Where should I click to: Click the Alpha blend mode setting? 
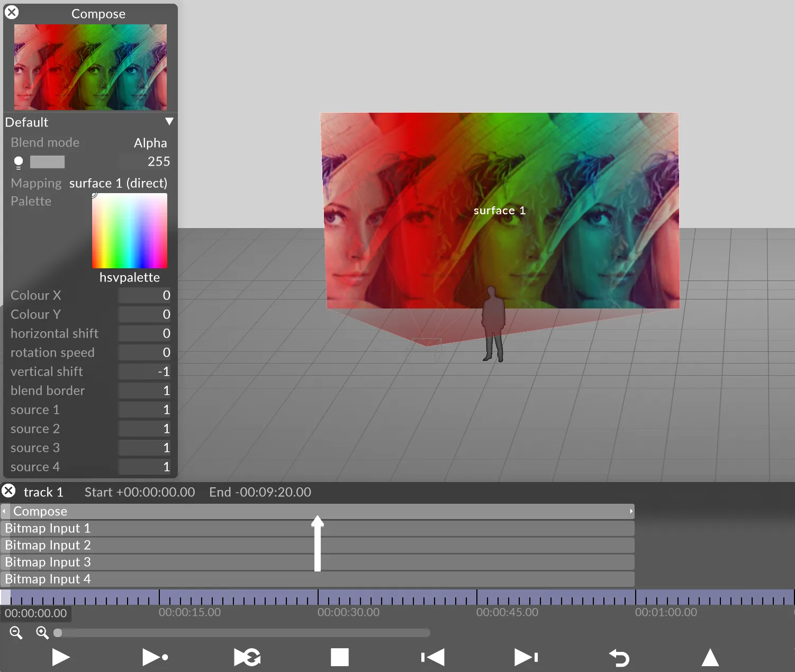[150, 142]
